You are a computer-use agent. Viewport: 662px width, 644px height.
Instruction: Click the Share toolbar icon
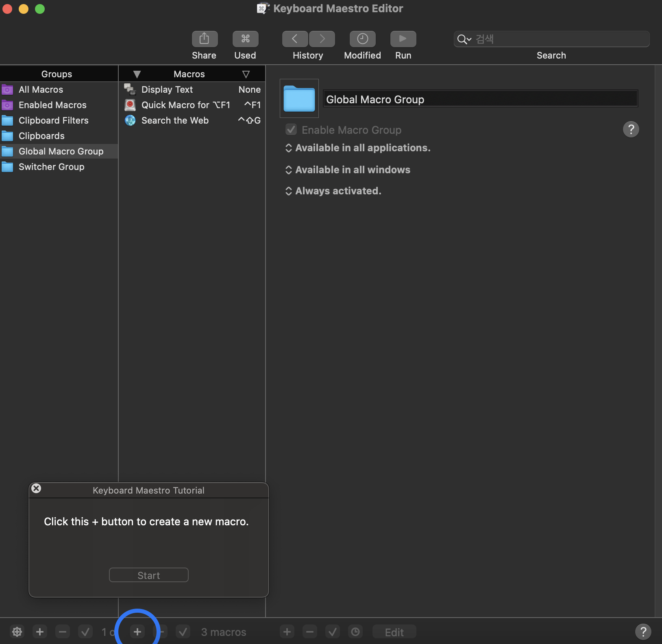point(205,39)
